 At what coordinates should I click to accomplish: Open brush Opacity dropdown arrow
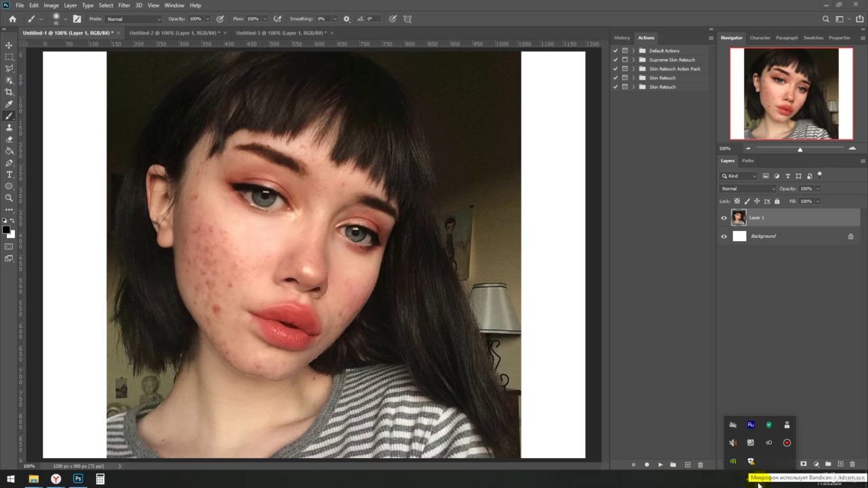click(207, 19)
